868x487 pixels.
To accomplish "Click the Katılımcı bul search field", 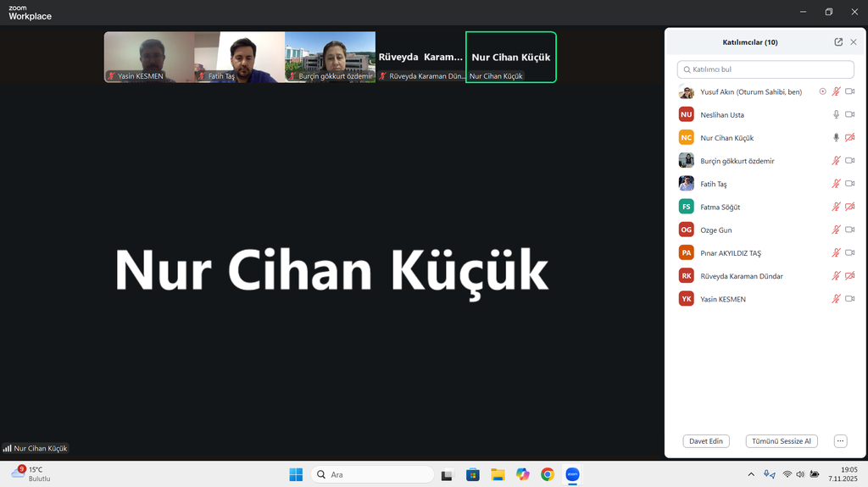I will click(x=765, y=69).
